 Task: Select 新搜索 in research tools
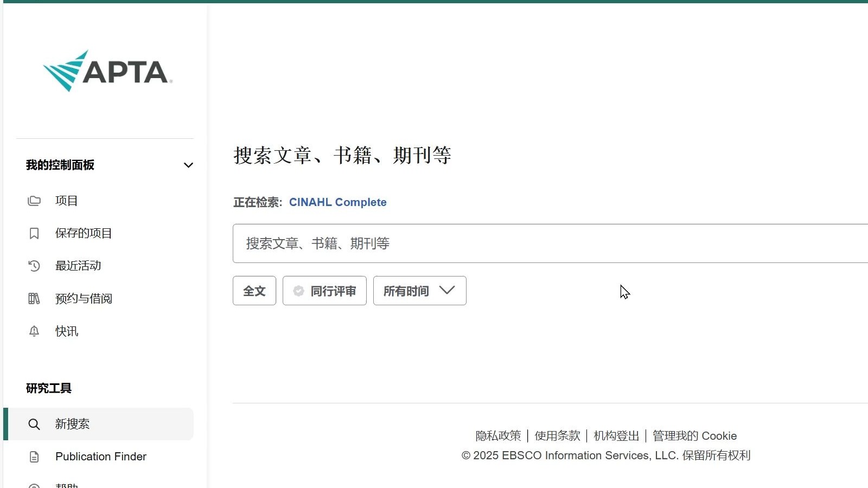point(100,424)
